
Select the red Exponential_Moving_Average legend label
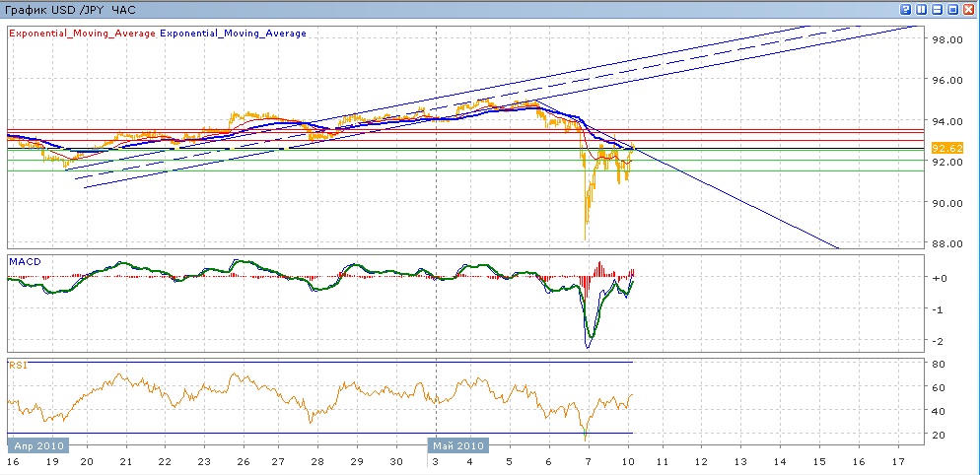(x=81, y=33)
